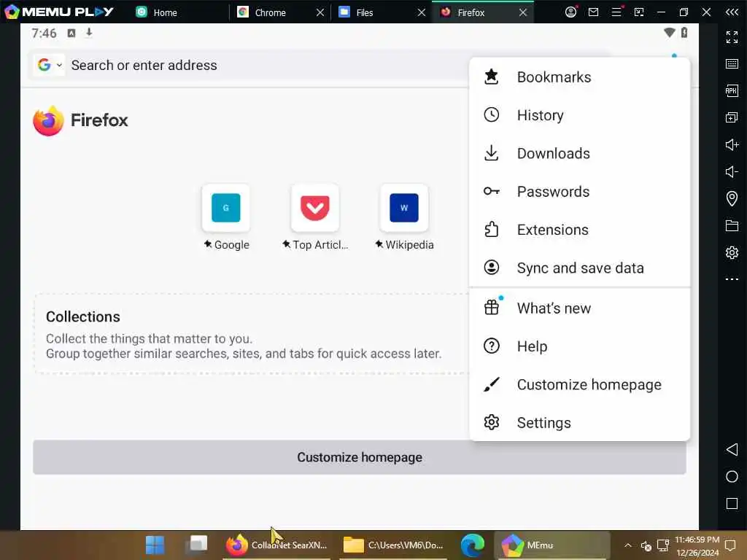747x560 pixels.
Task: Open History in the menu
Action: [x=579, y=115]
